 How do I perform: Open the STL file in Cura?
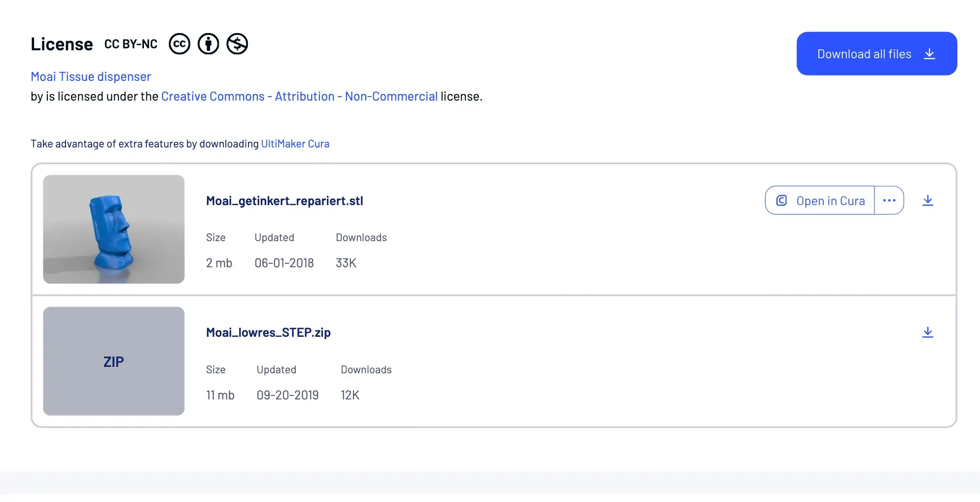tap(820, 200)
